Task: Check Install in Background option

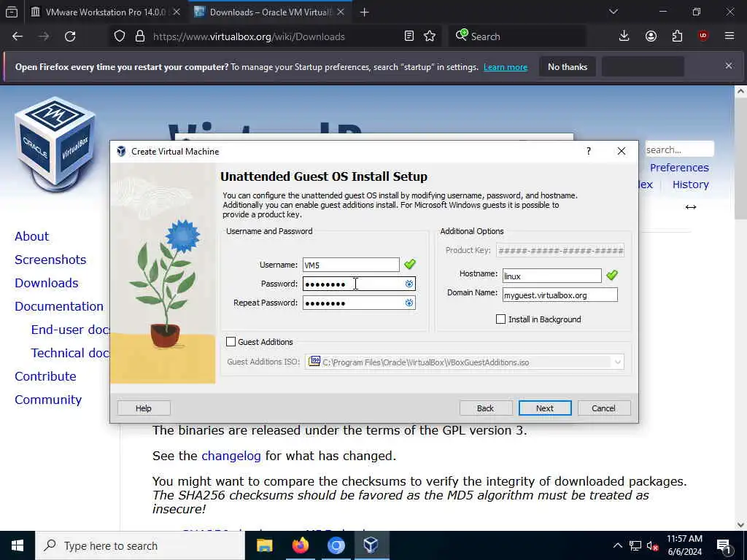Action: pyautogui.click(x=500, y=319)
